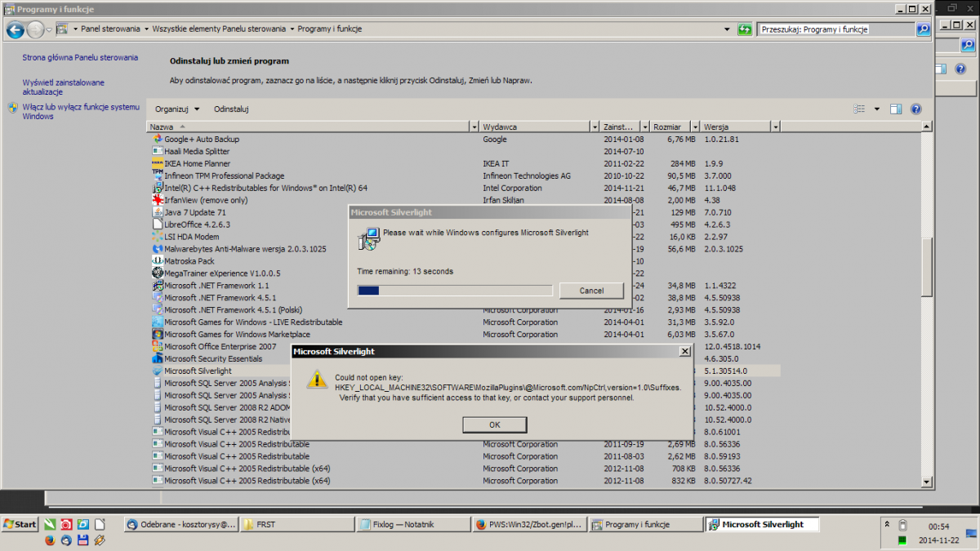Viewport: 980px width, 551px height.
Task: Expand the Panel sterowania breadcrumb arrow
Action: pos(146,29)
